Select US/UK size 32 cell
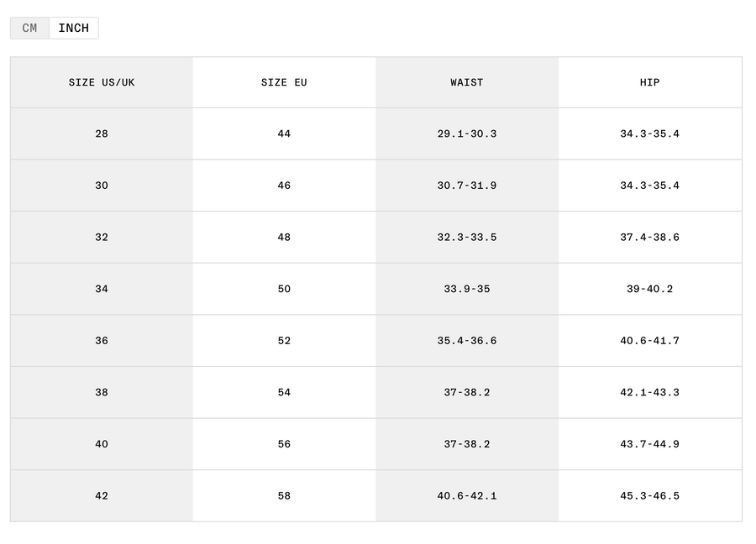 pyautogui.click(x=102, y=237)
